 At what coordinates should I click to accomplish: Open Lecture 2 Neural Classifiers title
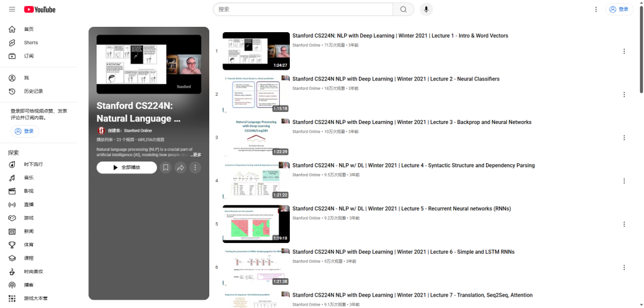pyautogui.click(x=396, y=79)
